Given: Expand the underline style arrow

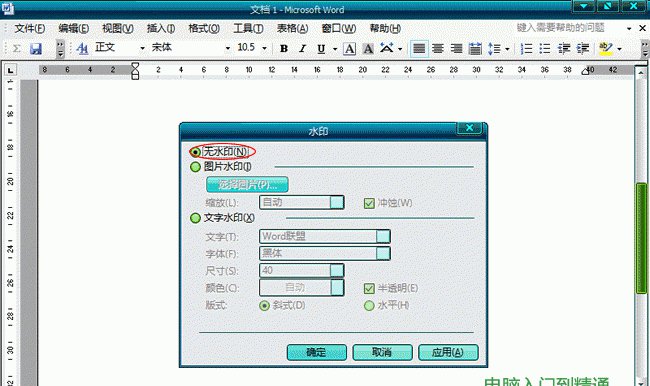Looking at the screenshot, I should pos(335,49).
